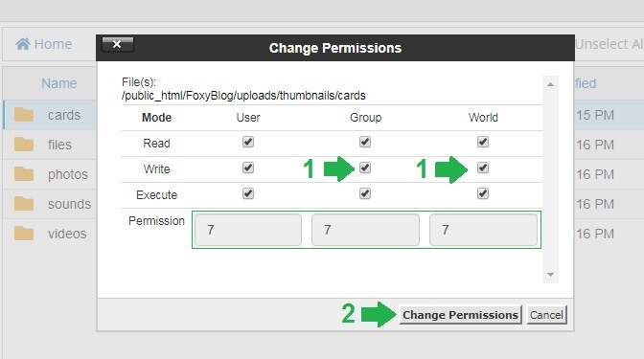Screen dimensions: 644x359
Task: Select the files folder icon
Action: point(24,145)
